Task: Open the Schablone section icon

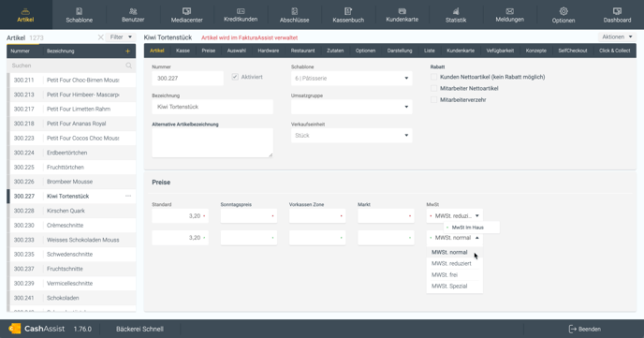Action: click(x=80, y=11)
